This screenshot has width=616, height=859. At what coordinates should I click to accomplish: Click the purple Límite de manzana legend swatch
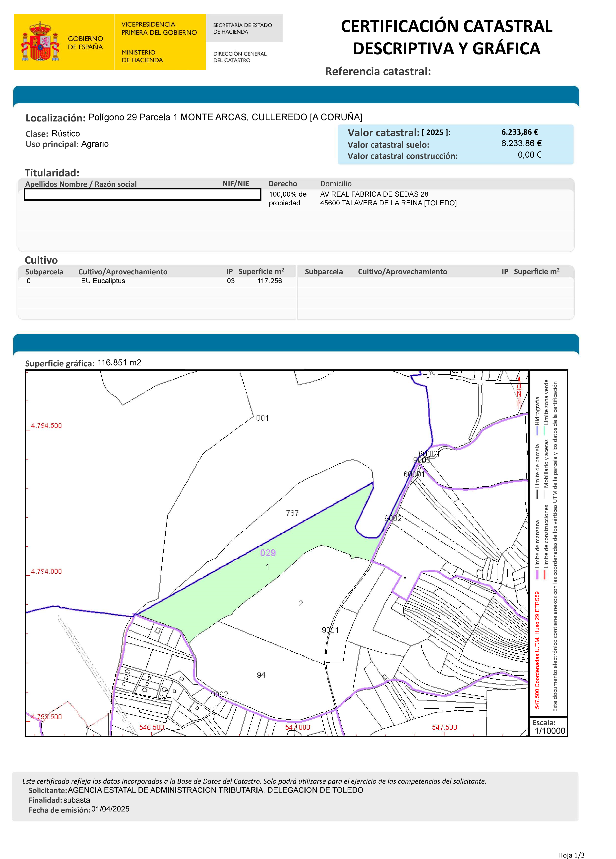click(537, 574)
